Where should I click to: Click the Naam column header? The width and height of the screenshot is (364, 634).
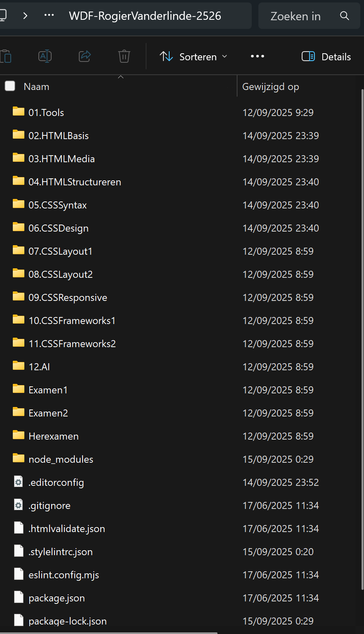[36, 87]
